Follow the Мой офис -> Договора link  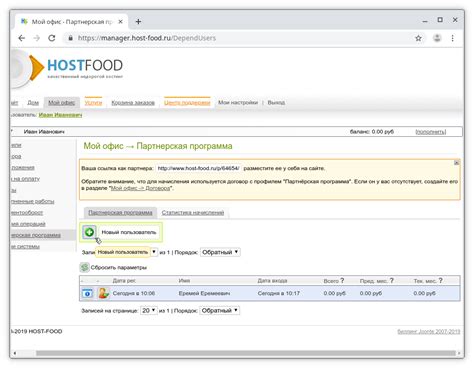[140, 188]
